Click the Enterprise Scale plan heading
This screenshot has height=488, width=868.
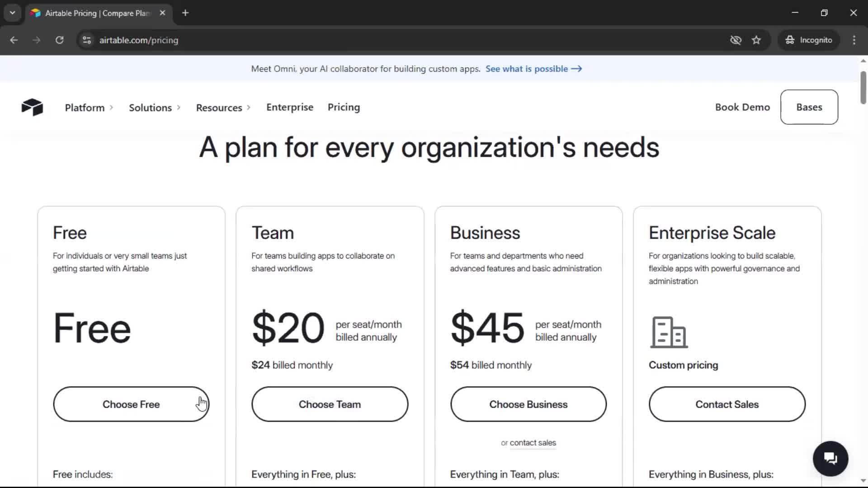click(x=712, y=233)
